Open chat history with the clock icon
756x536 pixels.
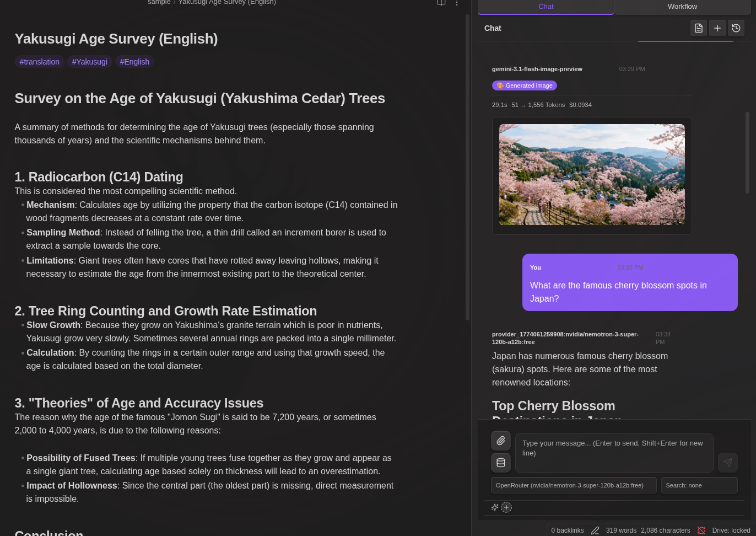[736, 28]
